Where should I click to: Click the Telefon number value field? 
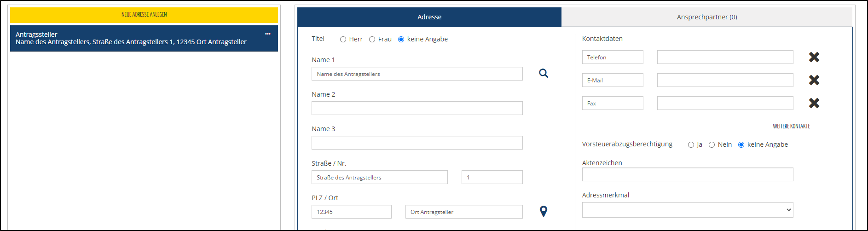[x=725, y=57]
